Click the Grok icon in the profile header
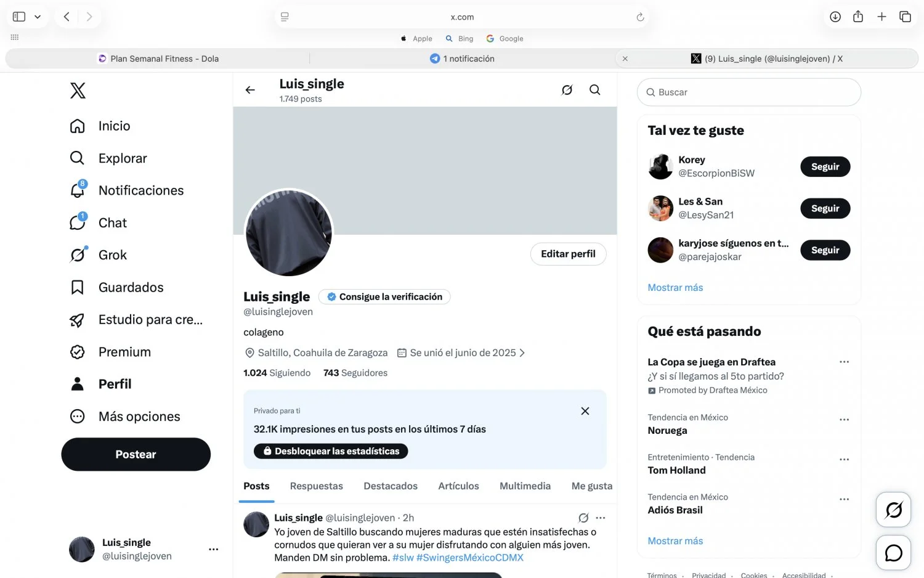 point(567,90)
